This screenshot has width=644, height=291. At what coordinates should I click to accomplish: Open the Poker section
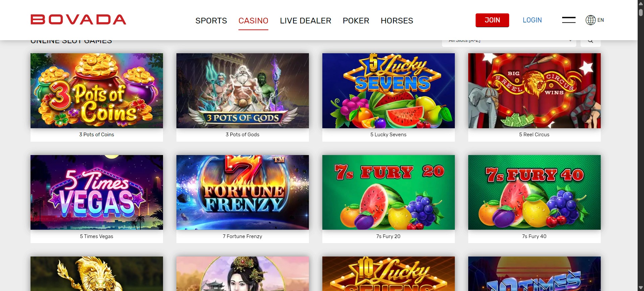pos(356,21)
